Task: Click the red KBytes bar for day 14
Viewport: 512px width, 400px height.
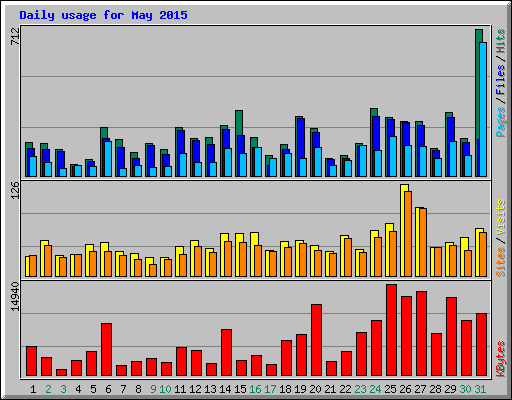Action: tap(226, 353)
